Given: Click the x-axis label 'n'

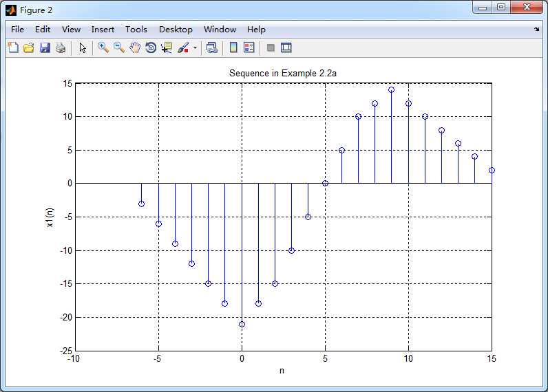Looking at the screenshot, I should [282, 371].
